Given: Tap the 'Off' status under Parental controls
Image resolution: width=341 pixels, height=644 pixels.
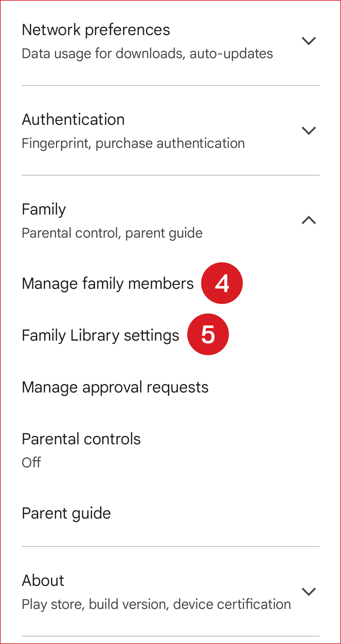Looking at the screenshot, I should [31, 463].
